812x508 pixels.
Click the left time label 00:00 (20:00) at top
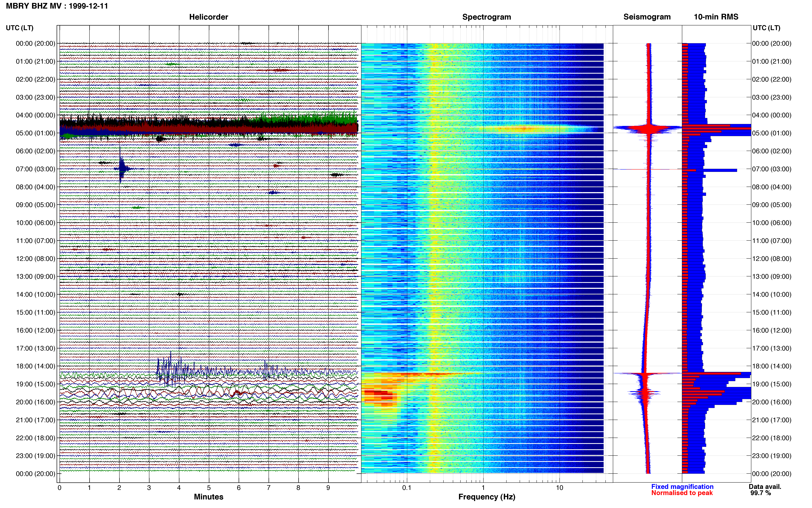pos(36,43)
